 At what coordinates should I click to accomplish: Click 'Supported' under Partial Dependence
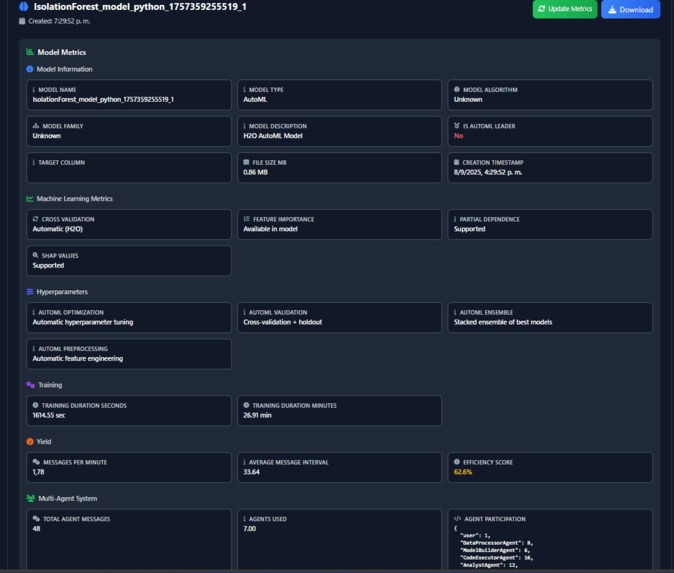(469, 229)
